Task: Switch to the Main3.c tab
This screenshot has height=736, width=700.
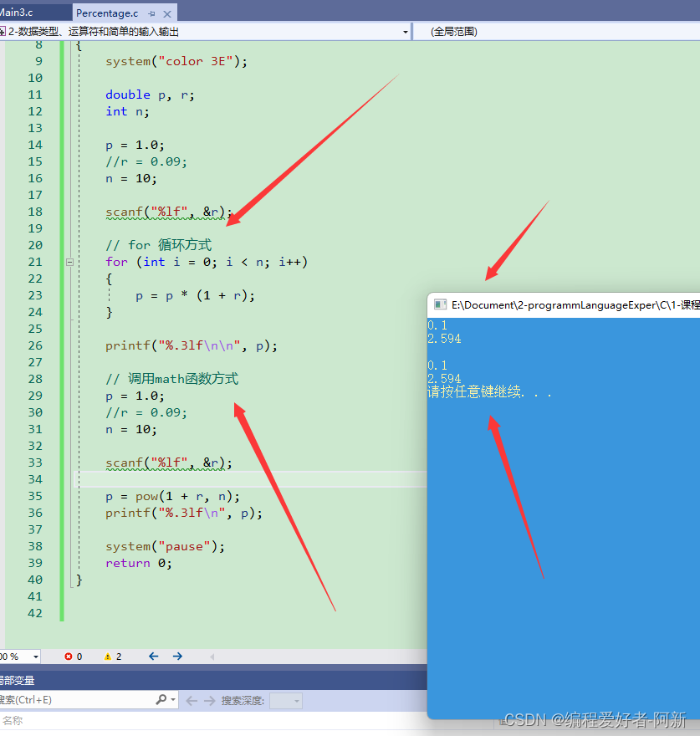Action: [17, 13]
